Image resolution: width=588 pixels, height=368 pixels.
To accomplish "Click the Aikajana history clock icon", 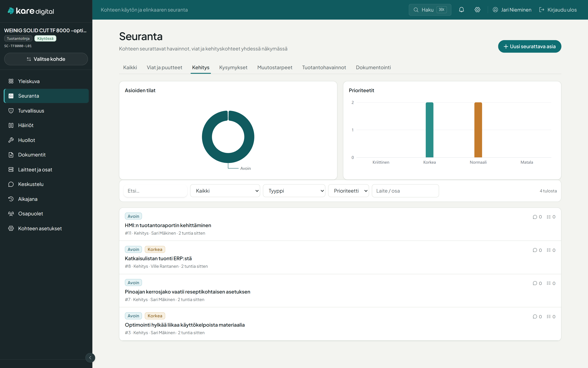I will [x=11, y=199].
